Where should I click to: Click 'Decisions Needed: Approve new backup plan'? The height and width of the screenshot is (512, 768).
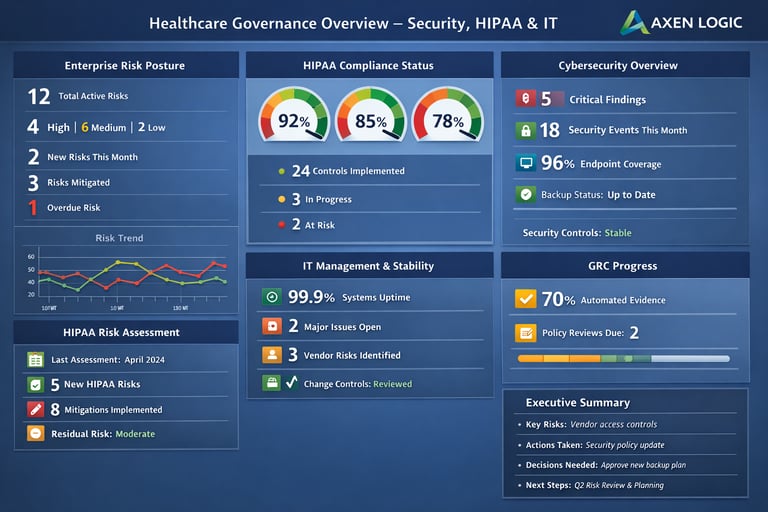click(605, 465)
